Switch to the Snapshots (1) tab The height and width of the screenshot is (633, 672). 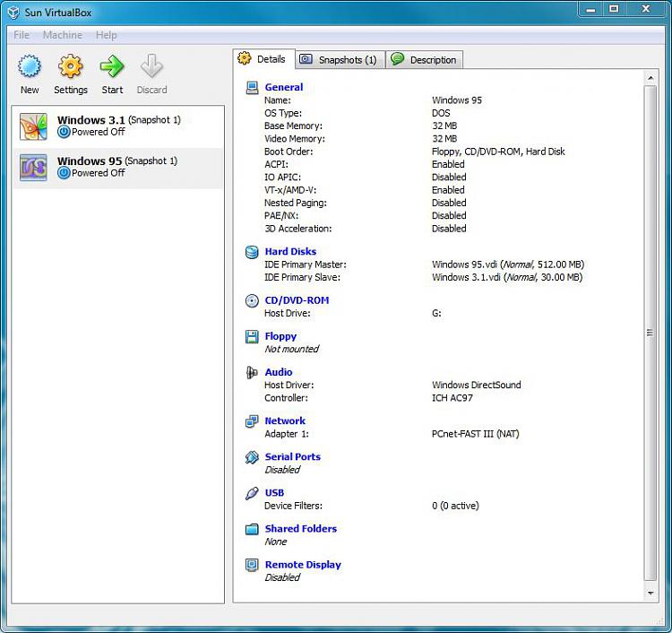point(340,59)
